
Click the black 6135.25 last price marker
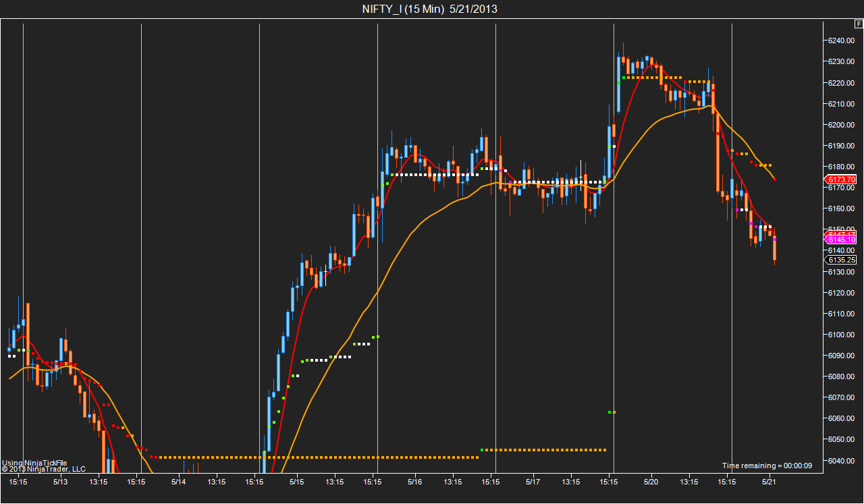[x=841, y=260]
